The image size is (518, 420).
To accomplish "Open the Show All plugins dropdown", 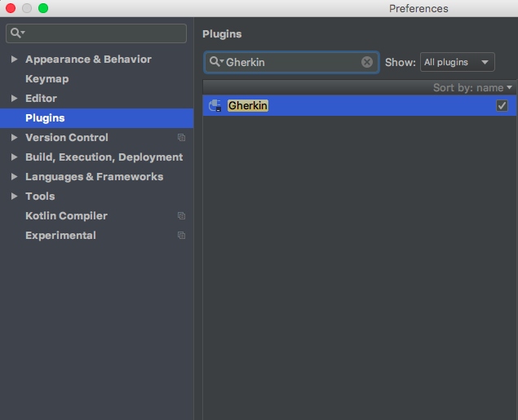I will tap(458, 62).
